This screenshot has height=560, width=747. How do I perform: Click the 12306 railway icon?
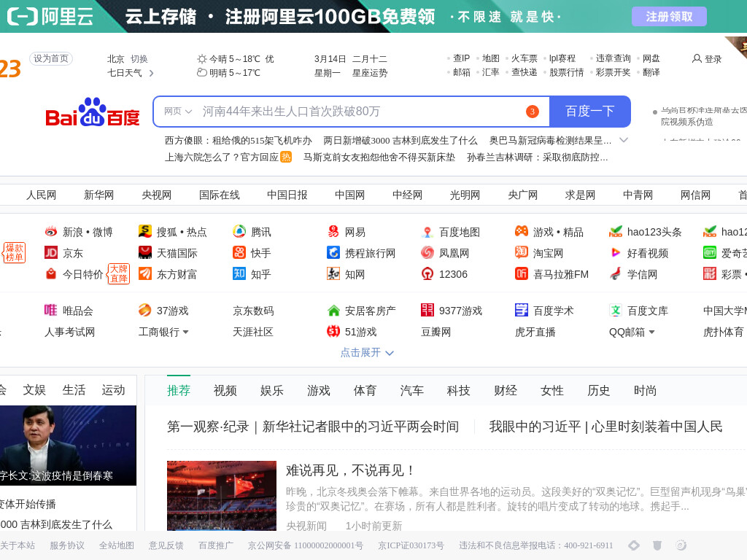click(427, 273)
